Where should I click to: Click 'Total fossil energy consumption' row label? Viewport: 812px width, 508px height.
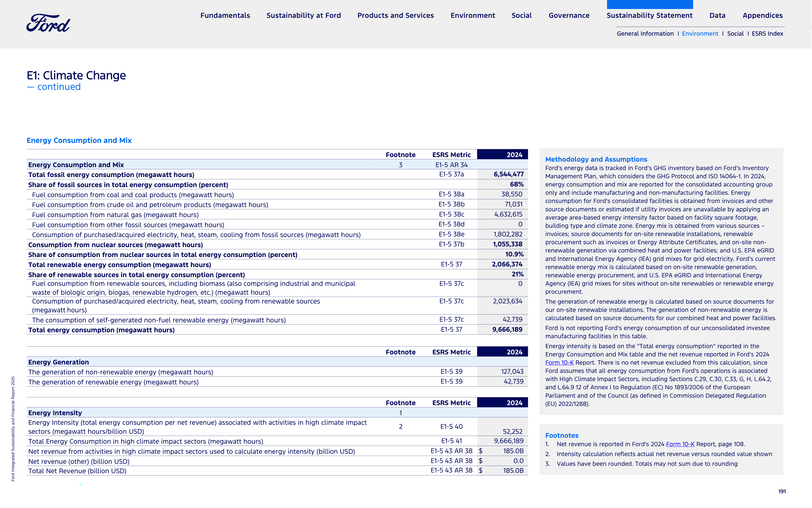point(111,175)
